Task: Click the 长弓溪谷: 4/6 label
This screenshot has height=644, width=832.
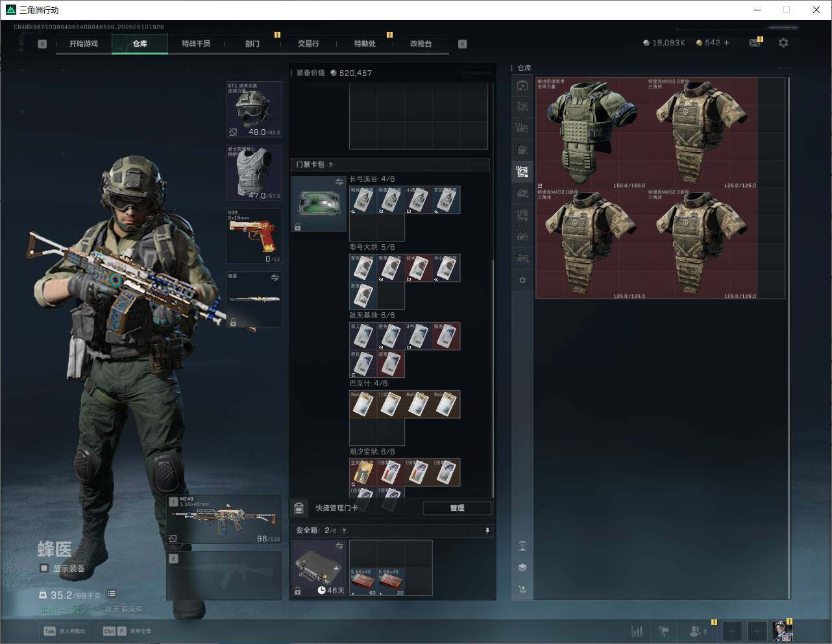Action: coord(372,179)
